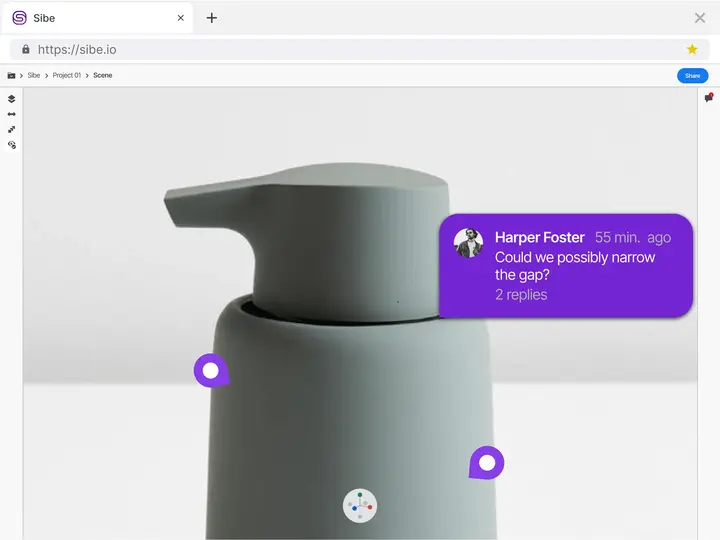720x540 pixels.
Task: Open the Sibe breadcrumb link
Action: click(x=34, y=75)
